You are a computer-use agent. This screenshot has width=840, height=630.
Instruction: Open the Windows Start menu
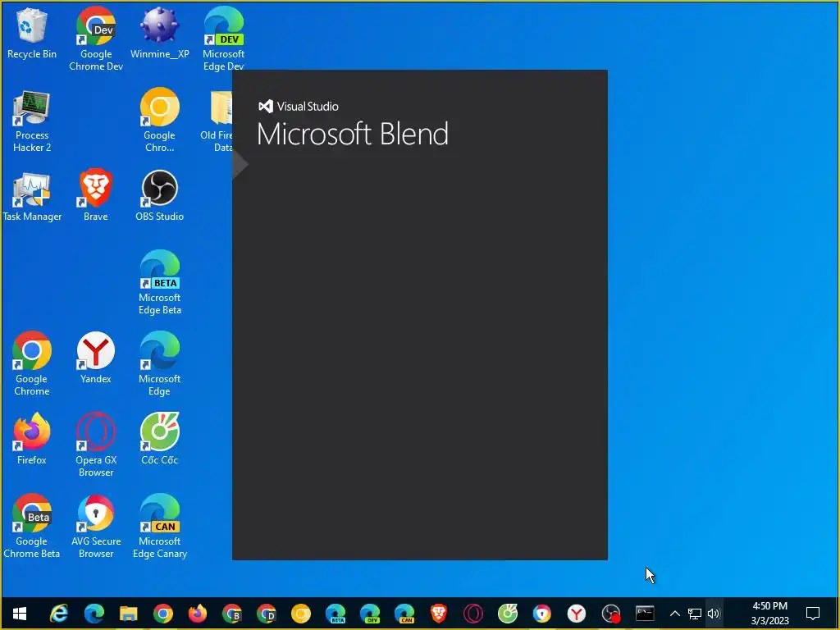click(x=20, y=614)
